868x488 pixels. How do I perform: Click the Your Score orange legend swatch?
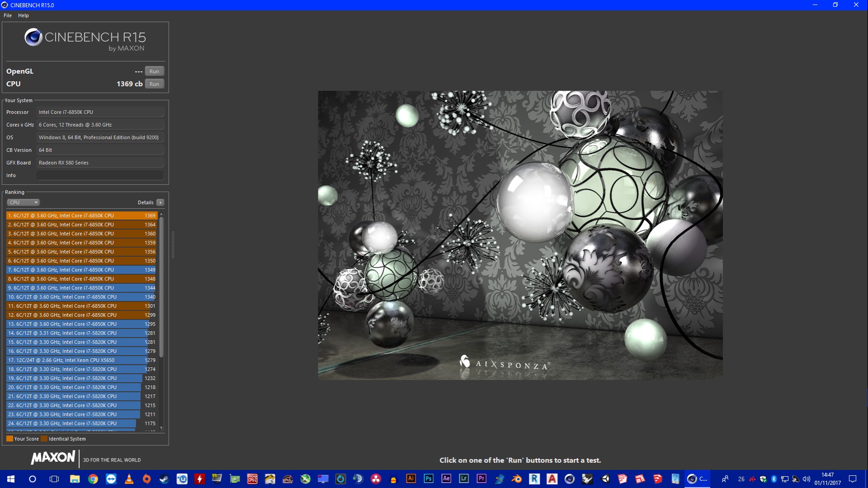click(x=9, y=439)
